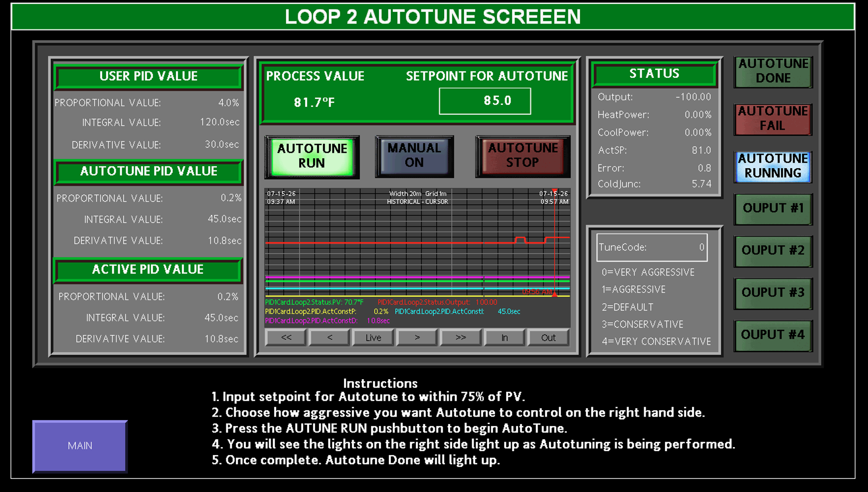
Task: Step the trend back with the < button
Action: (330, 337)
